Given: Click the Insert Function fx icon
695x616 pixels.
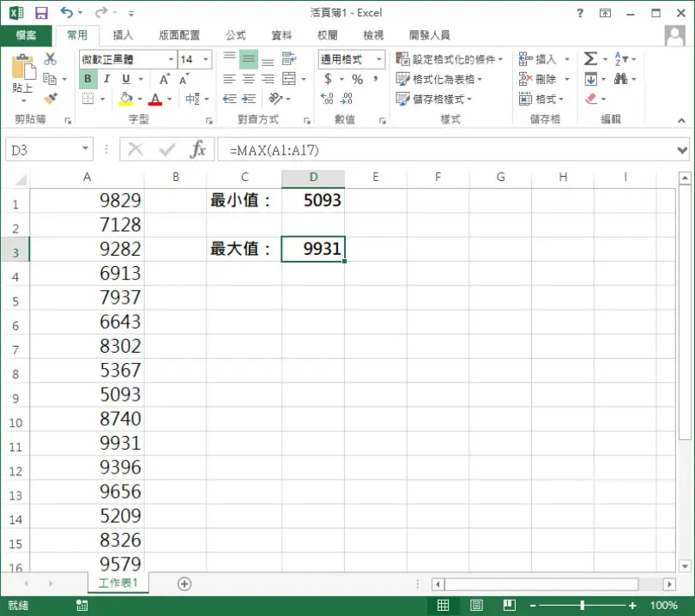Looking at the screenshot, I should 198,149.
